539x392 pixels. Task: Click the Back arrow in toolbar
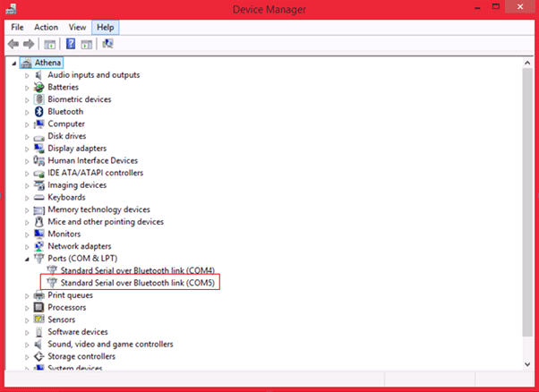click(15, 44)
